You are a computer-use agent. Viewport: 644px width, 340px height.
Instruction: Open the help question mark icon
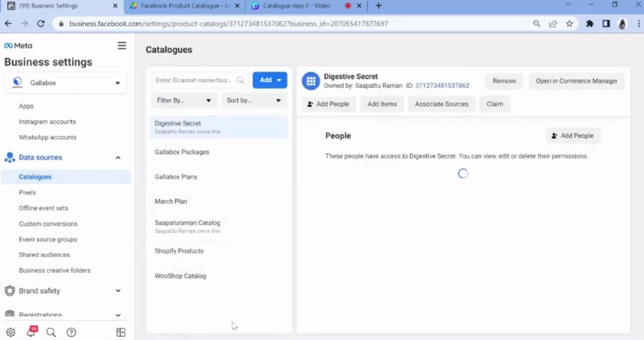(x=71, y=332)
